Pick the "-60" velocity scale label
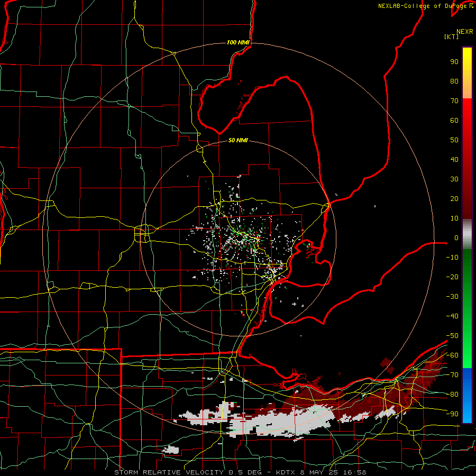Image resolution: width=476 pixels, height=476 pixels. (452, 355)
